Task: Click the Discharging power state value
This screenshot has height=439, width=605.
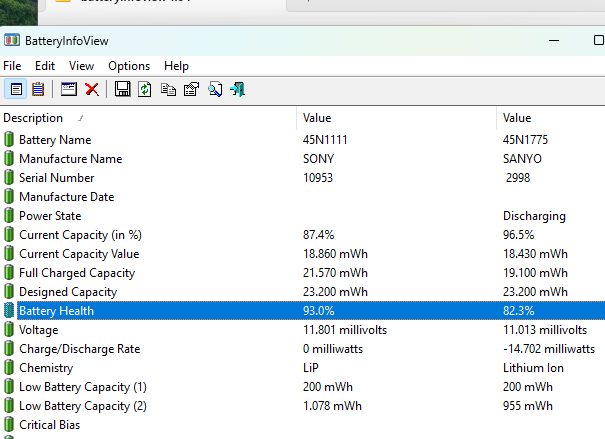Action: pos(534,216)
